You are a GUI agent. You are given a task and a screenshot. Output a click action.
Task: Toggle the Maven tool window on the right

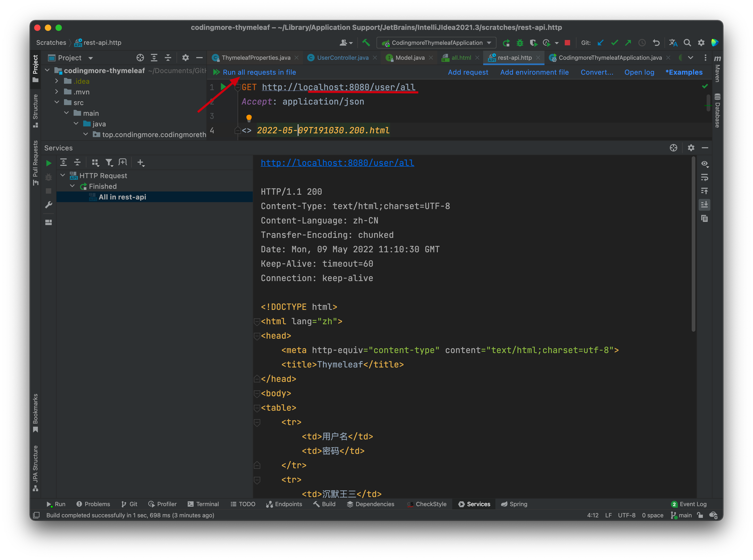pos(717,69)
